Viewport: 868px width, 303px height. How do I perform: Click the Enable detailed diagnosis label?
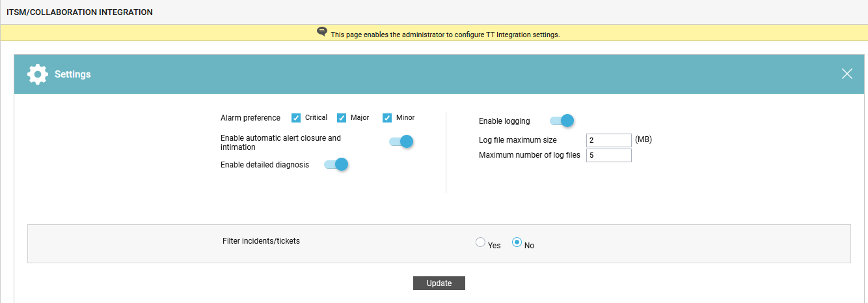[265, 165]
